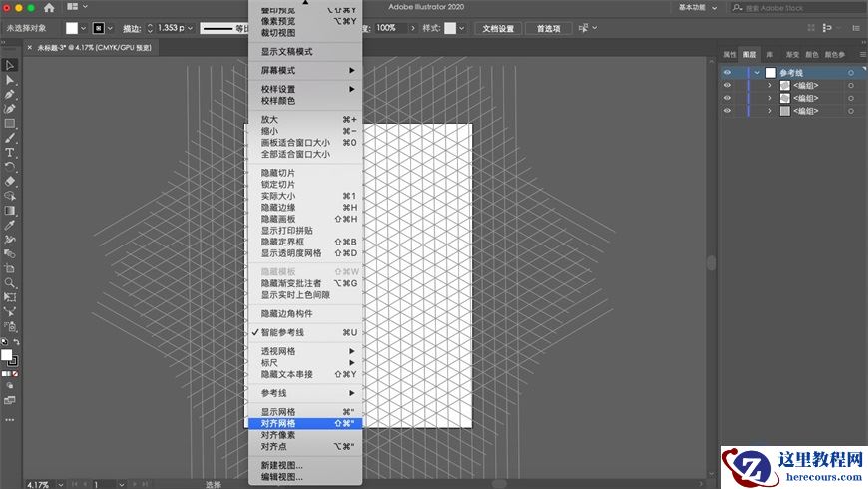
Task: Select the Gradient tool
Action: (9, 210)
